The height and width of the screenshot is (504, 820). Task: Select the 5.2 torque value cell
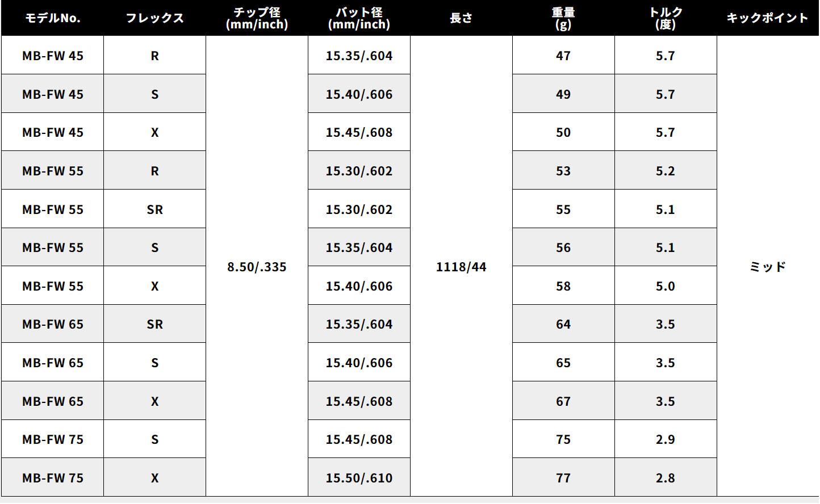[666, 171]
